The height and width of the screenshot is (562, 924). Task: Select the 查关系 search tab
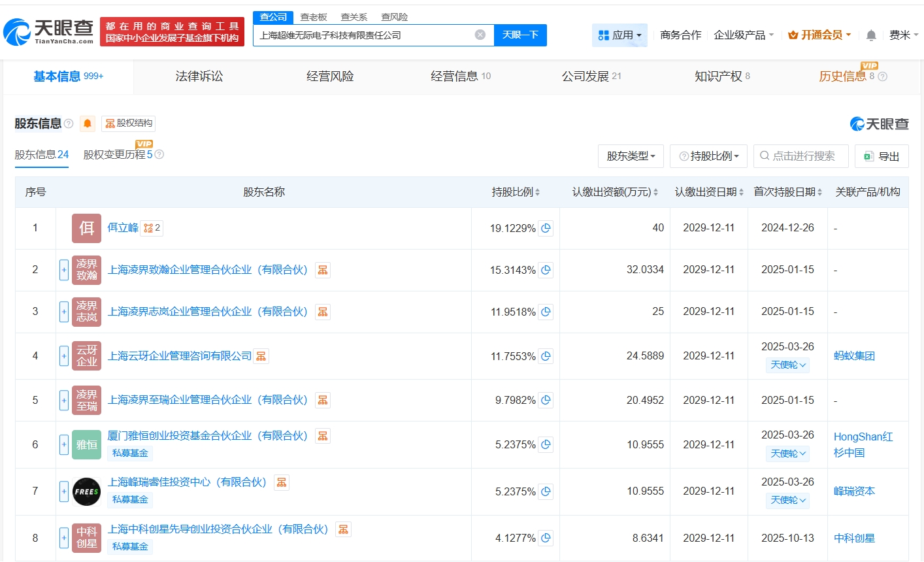tap(354, 17)
